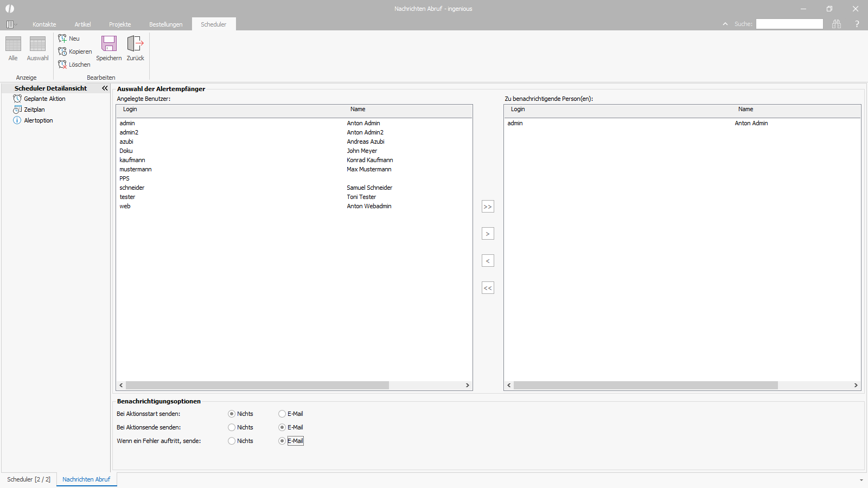Screen dimensions: 868x488
Task: Select Nichts for Wenn ein Fehler auftritt
Action: (x=232, y=441)
